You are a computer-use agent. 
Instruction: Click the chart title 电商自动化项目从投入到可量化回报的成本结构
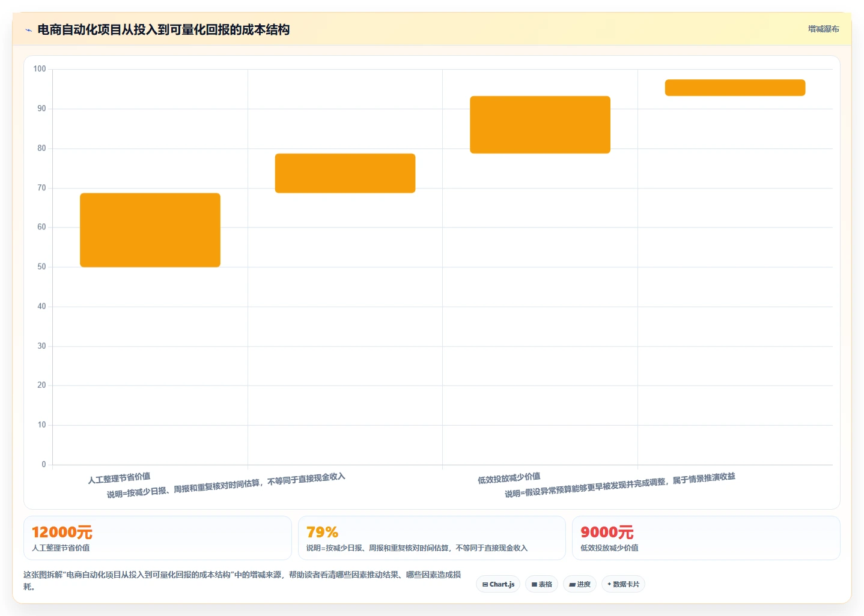point(163,29)
